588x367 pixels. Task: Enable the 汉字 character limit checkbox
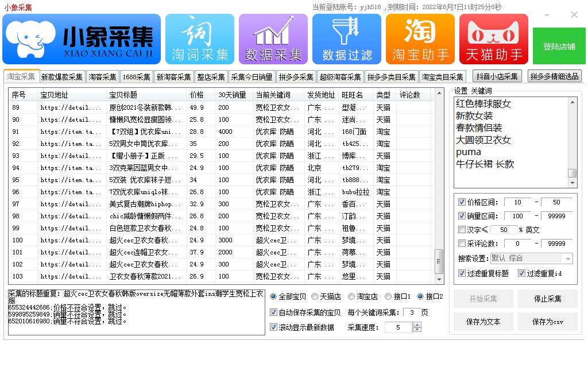coord(462,229)
